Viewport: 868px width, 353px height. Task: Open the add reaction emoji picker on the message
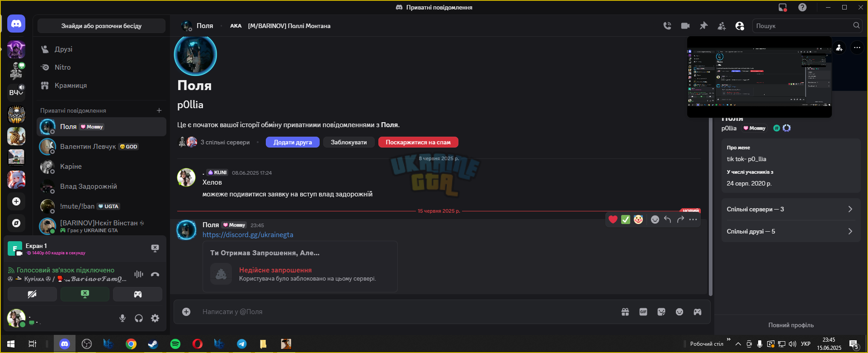click(x=655, y=219)
